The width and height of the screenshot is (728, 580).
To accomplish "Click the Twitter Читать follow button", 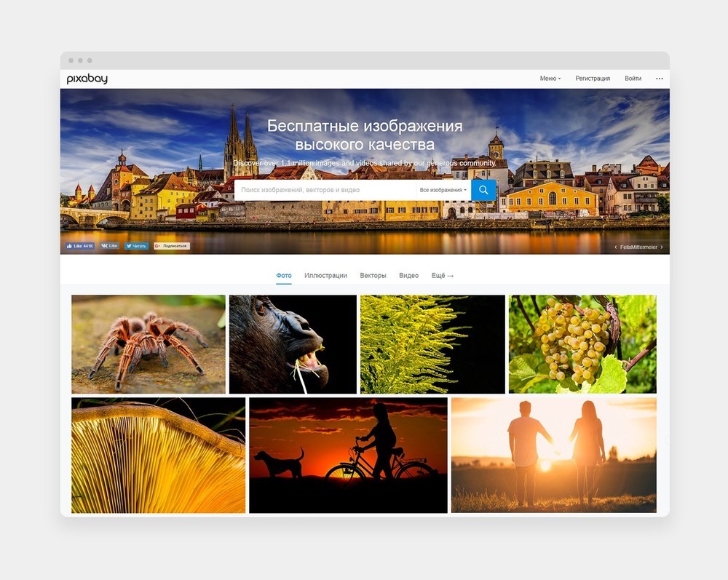I will [136, 246].
